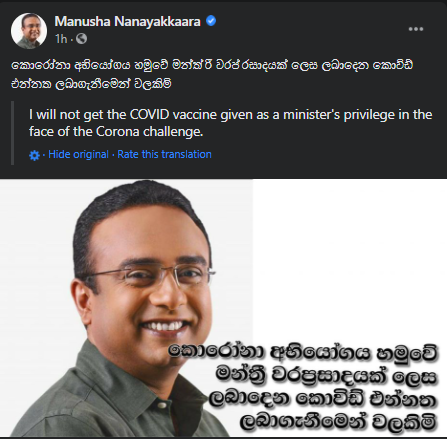The image size is (447, 439).
Task: Open the post options three-dot menu
Action: click(416, 29)
